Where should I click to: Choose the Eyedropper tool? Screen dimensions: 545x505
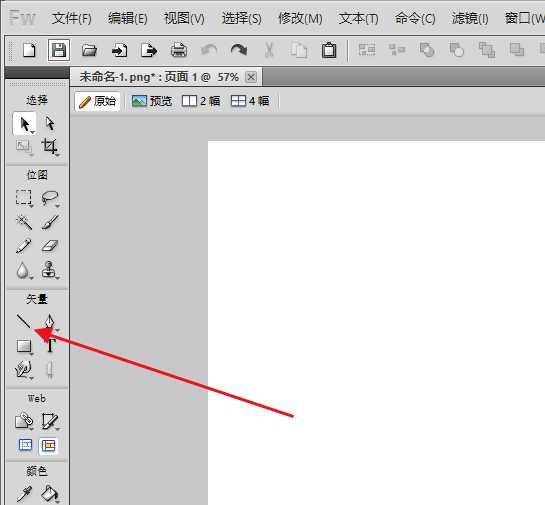pyautogui.click(x=24, y=493)
